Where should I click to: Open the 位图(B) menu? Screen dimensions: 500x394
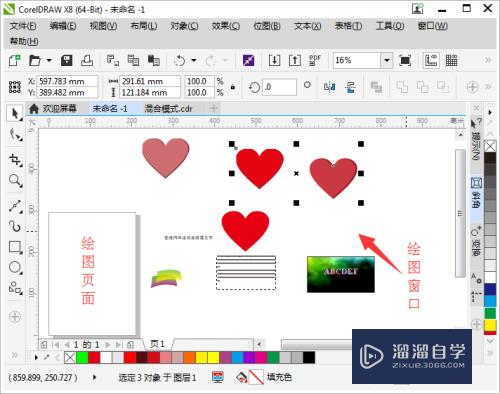point(267,26)
